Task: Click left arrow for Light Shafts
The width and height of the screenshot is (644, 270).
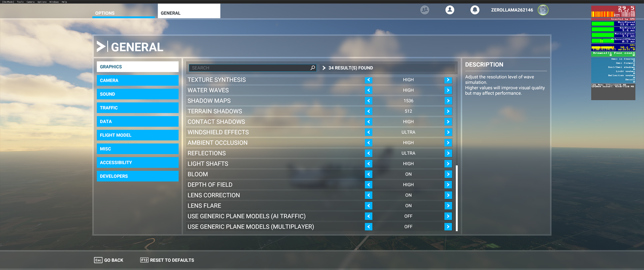Action: coord(368,164)
